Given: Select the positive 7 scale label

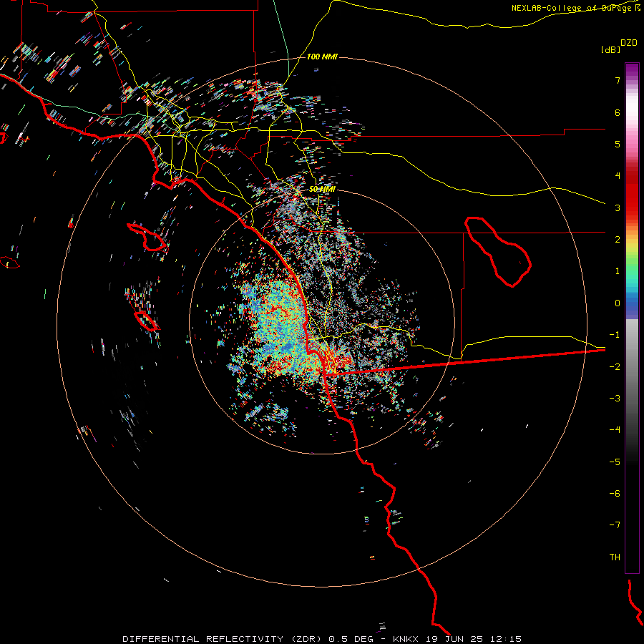Looking at the screenshot, I should 618,80.
